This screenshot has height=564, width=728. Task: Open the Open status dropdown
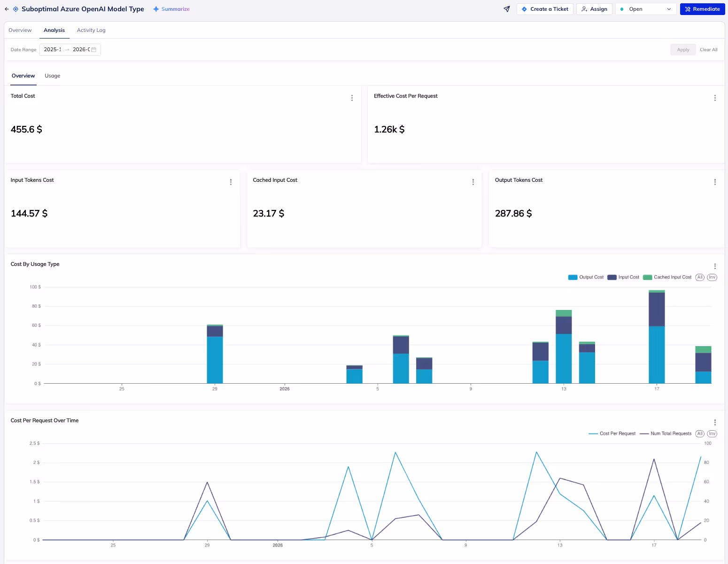pyautogui.click(x=645, y=9)
